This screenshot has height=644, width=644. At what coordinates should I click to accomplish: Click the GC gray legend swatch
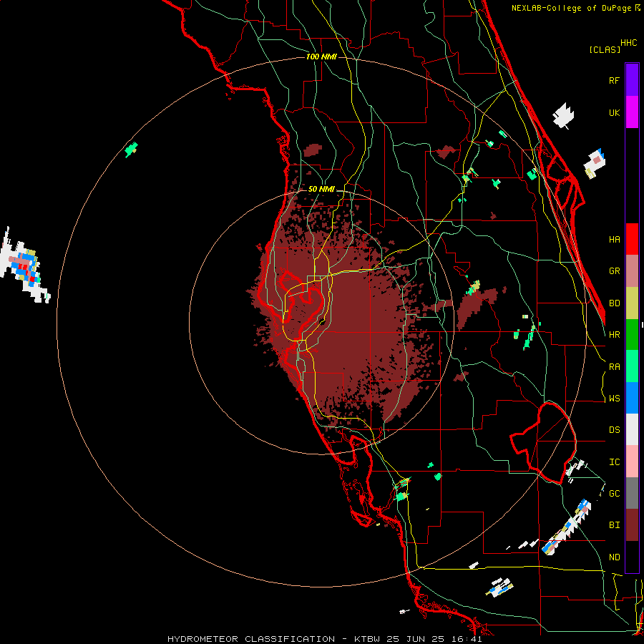click(x=632, y=493)
